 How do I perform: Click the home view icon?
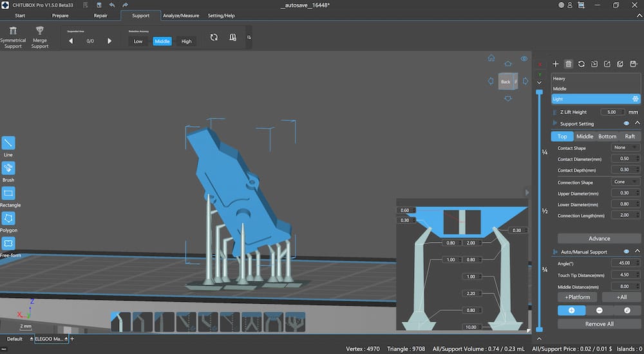(x=491, y=58)
